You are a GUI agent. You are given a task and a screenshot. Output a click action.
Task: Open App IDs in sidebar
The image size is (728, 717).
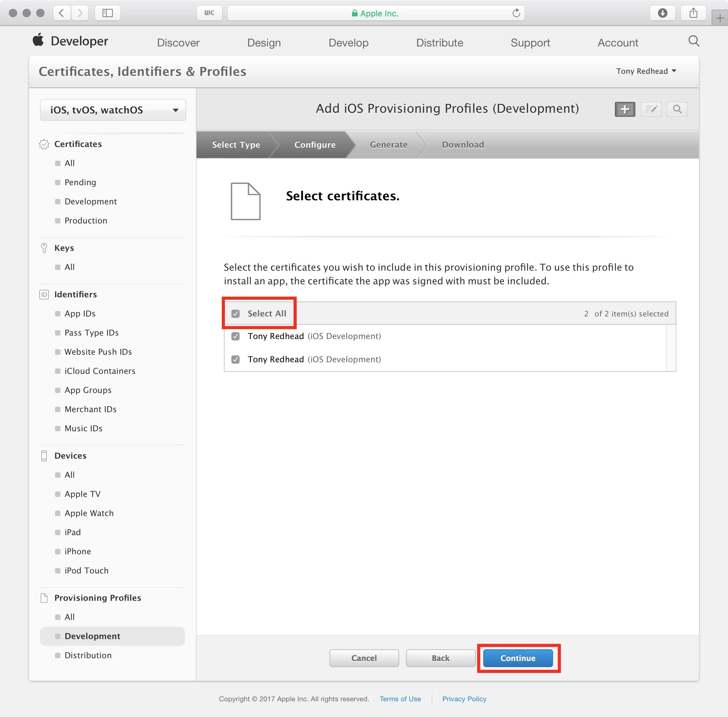click(80, 314)
